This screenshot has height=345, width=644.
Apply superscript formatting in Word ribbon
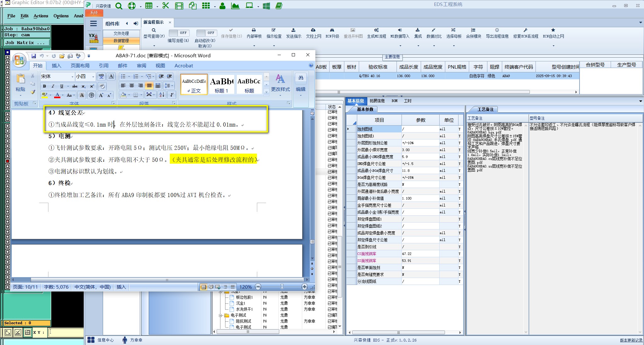[x=92, y=86]
